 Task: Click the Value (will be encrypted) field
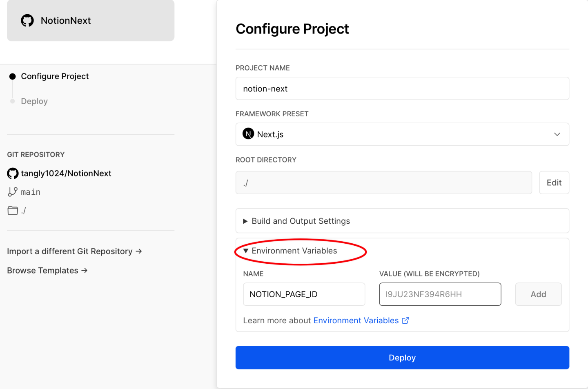pos(440,294)
